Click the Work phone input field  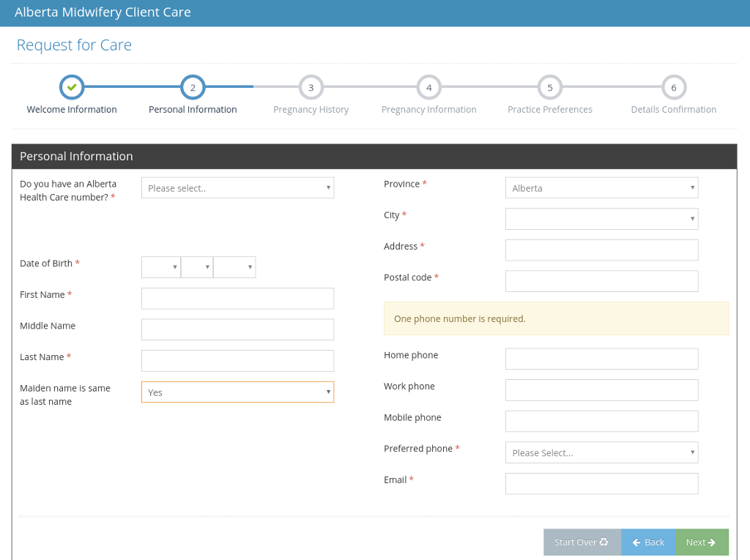602,390
